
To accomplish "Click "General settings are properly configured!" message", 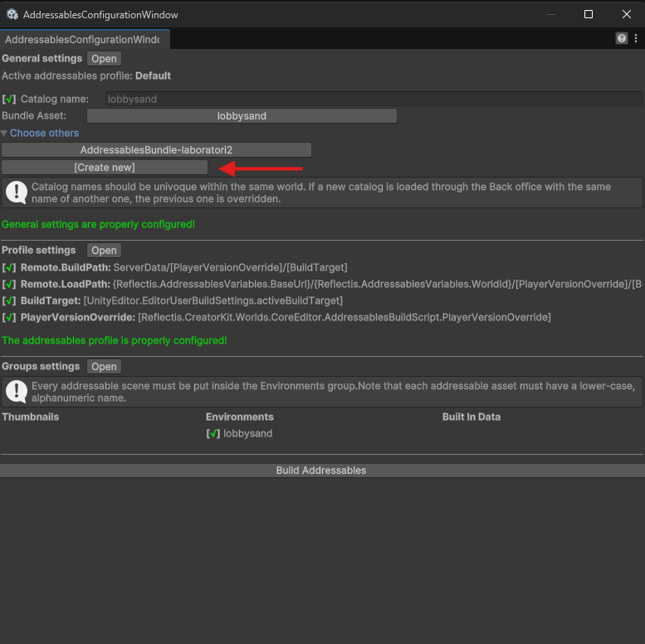I will click(98, 225).
